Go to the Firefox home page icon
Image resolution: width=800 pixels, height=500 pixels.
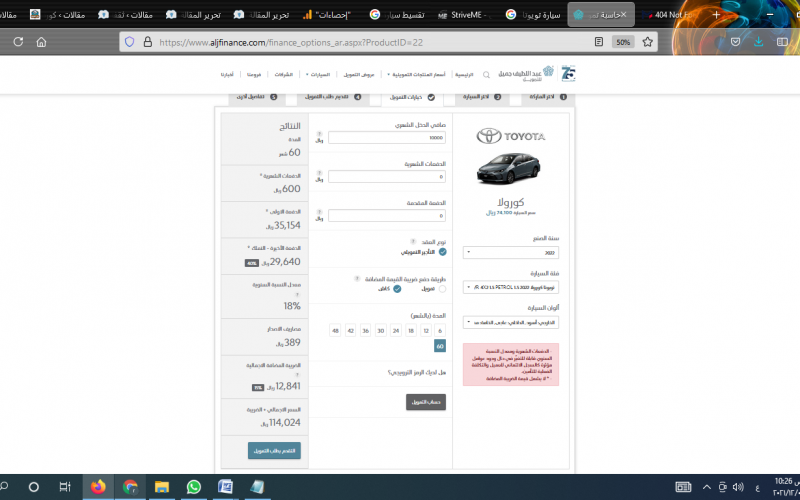pos(41,42)
